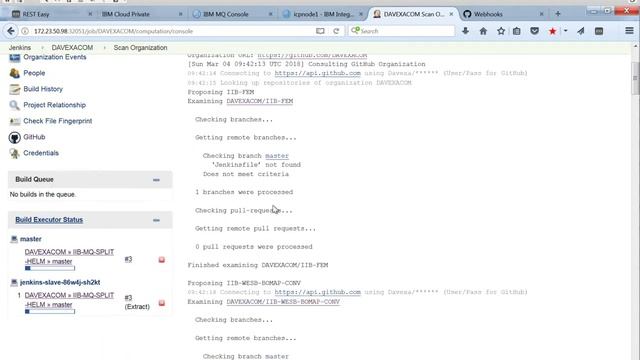Click the paper plane send icon
The width and height of the screenshot is (640, 360).
point(581,31)
